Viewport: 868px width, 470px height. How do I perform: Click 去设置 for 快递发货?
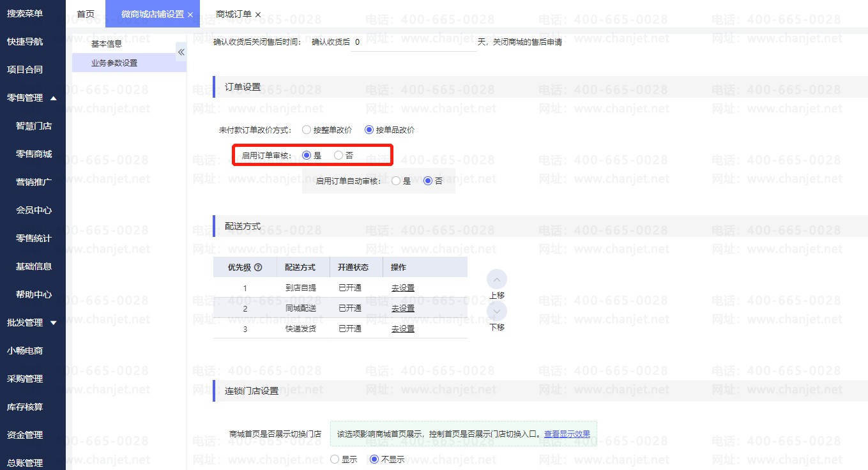coord(403,329)
